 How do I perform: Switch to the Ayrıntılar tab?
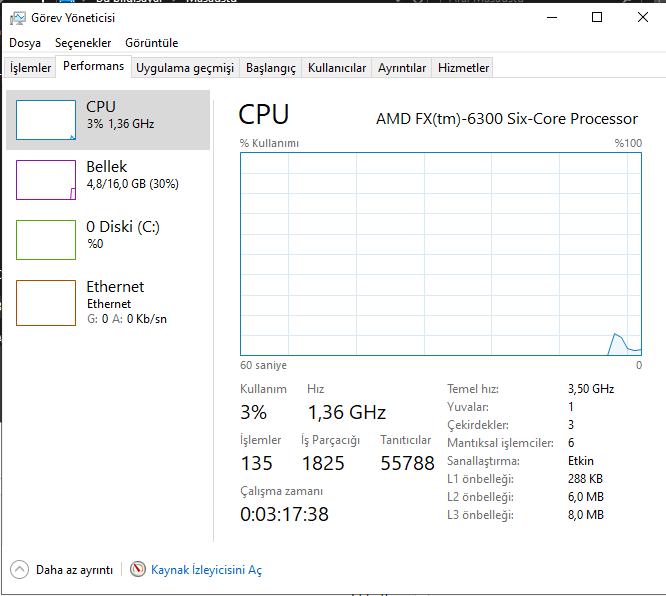tap(402, 68)
